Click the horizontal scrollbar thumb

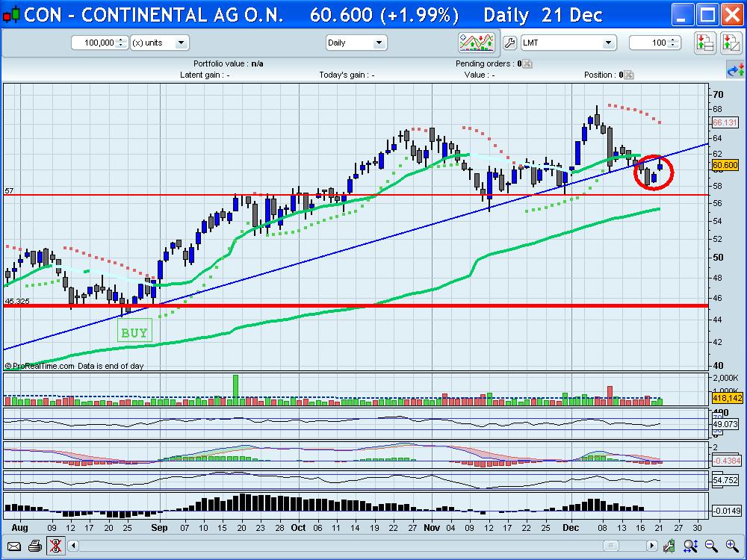pyautogui.click(x=610, y=545)
